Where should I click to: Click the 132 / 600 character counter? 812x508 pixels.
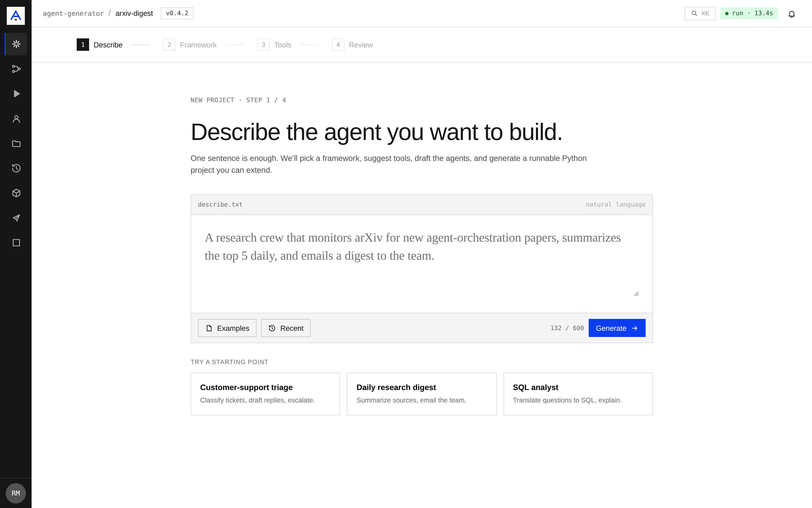tap(567, 328)
